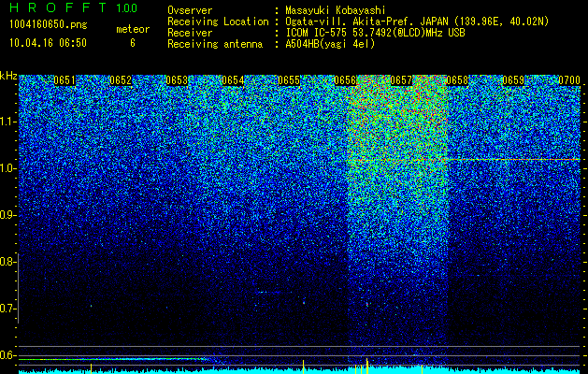This screenshot has width=588, height=374.
Task: Click the 0.8 kHz axis label
Action: pos(7,262)
